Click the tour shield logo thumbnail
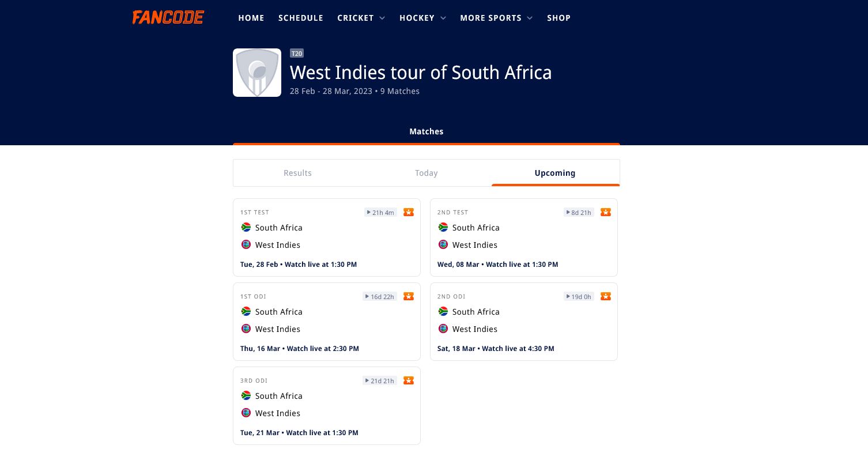Screen dimensions: 868x453 (x=257, y=73)
